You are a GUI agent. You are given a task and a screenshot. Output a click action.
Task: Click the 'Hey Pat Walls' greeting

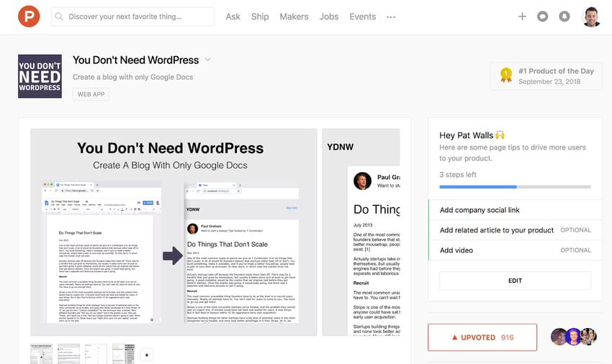(x=472, y=135)
